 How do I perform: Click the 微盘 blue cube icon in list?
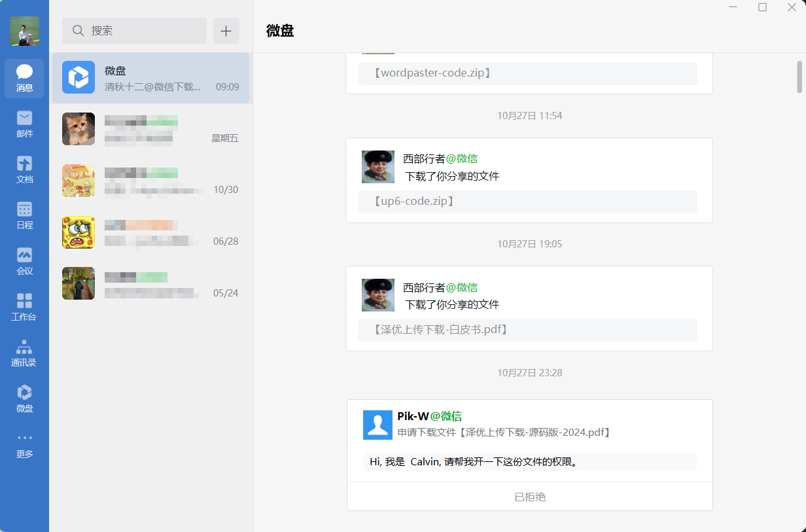click(79, 77)
